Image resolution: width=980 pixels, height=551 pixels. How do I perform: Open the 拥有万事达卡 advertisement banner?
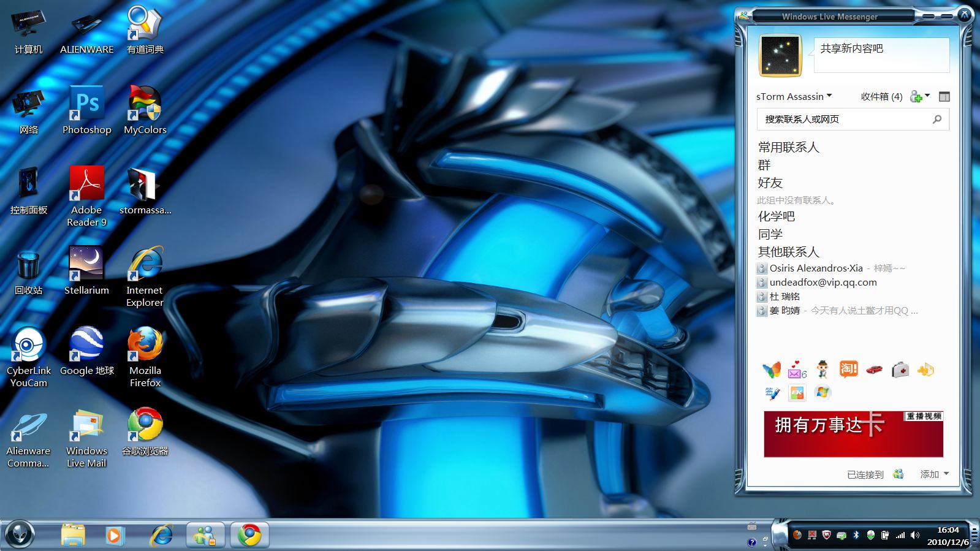click(x=853, y=434)
